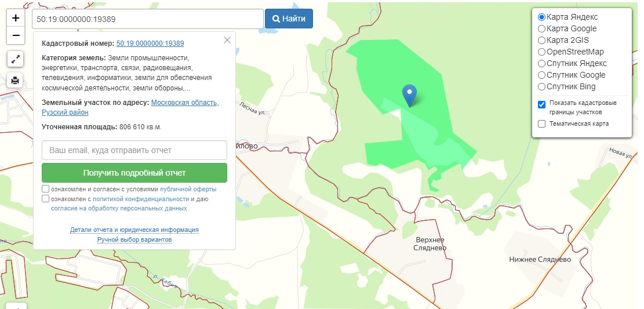Close the cadastral info panel
The image size is (644, 309).
pyautogui.click(x=227, y=40)
